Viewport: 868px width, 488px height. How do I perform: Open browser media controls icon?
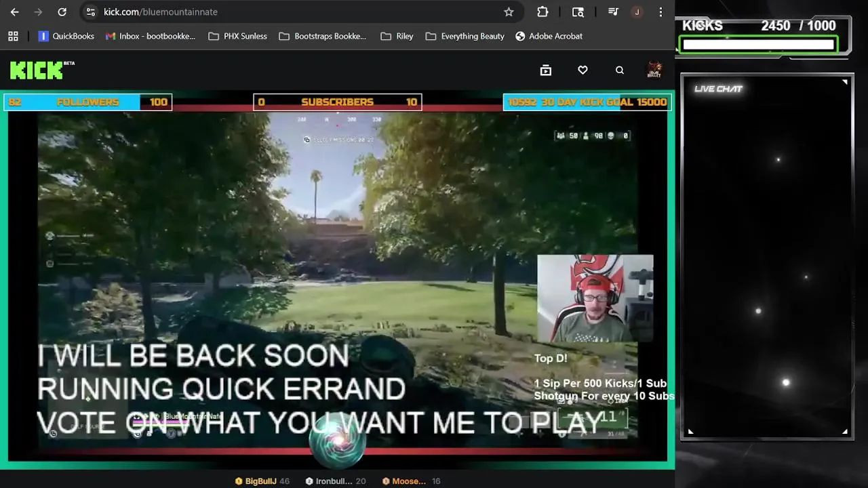tap(613, 12)
